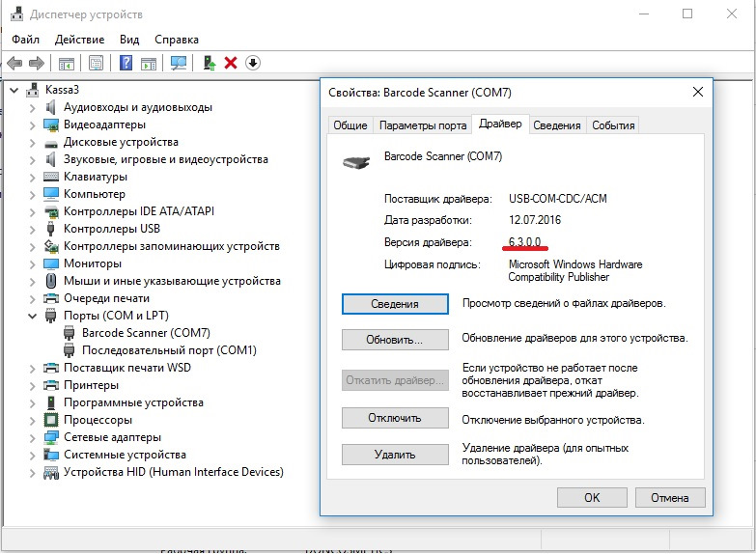756x554 pixels.
Task: Click the Сведения driver details button
Action: [x=395, y=304]
